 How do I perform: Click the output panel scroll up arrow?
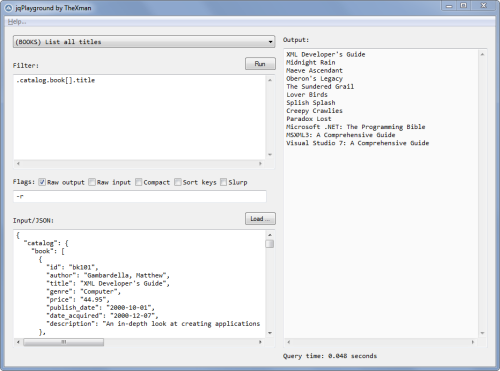coord(482,54)
